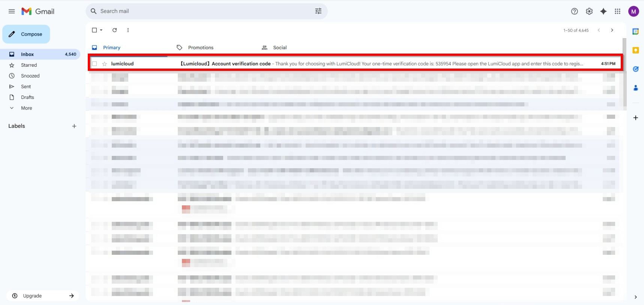Open the Google Tasks side panel icon
Image resolution: width=644 pixels, height=305 pixels.
pyautogui.click(x=635, y=69)
